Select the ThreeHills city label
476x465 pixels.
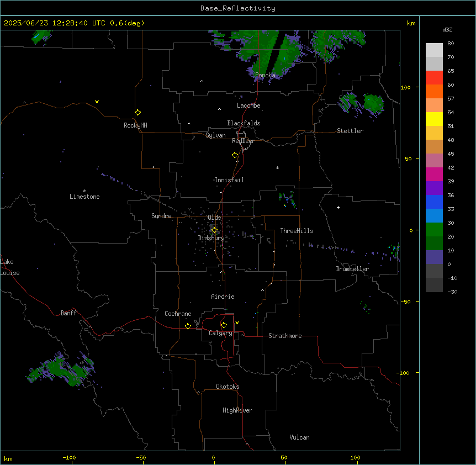[297, 231]
